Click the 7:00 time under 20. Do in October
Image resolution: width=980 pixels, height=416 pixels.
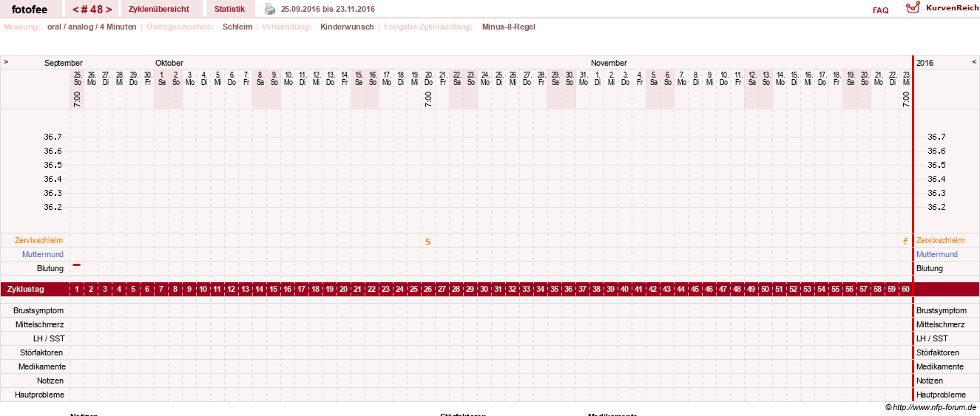428,100
